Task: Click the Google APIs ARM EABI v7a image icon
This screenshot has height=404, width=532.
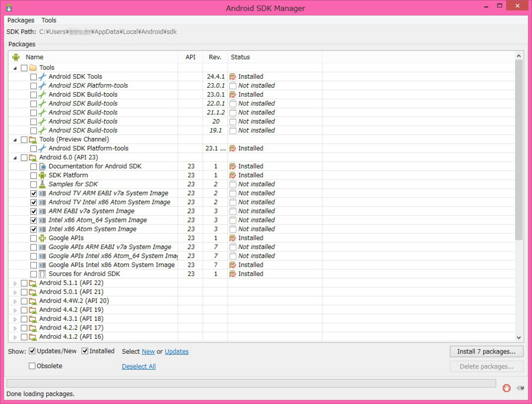Action: tap(42, 247)
